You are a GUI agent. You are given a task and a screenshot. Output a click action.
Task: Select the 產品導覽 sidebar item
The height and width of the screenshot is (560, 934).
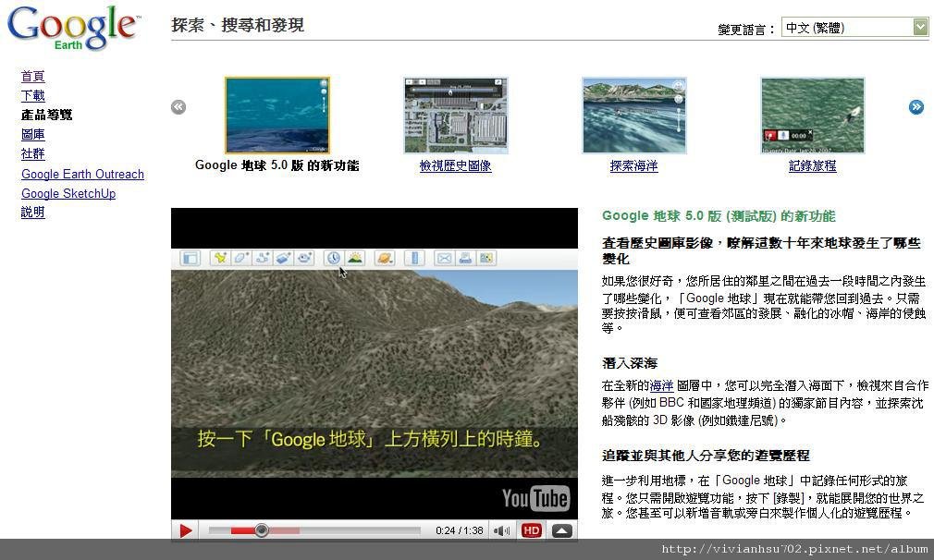(x=46, y=115)
